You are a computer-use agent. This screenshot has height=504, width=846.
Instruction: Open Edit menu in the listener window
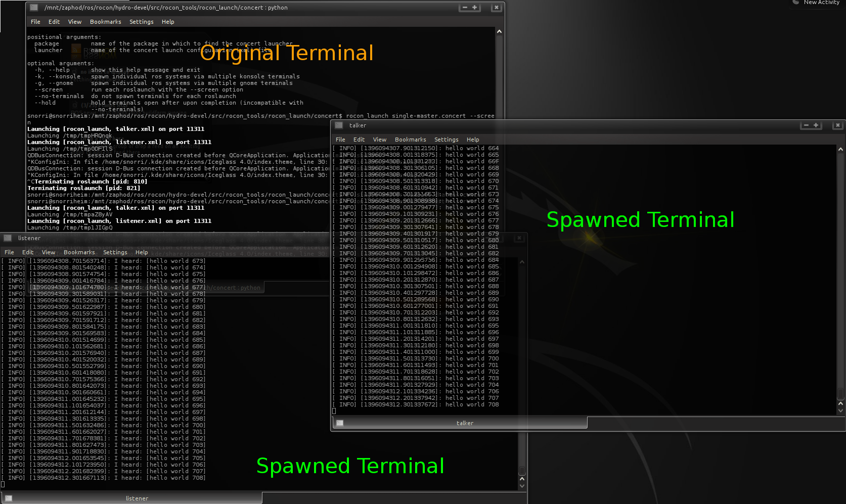click(28, 252)
